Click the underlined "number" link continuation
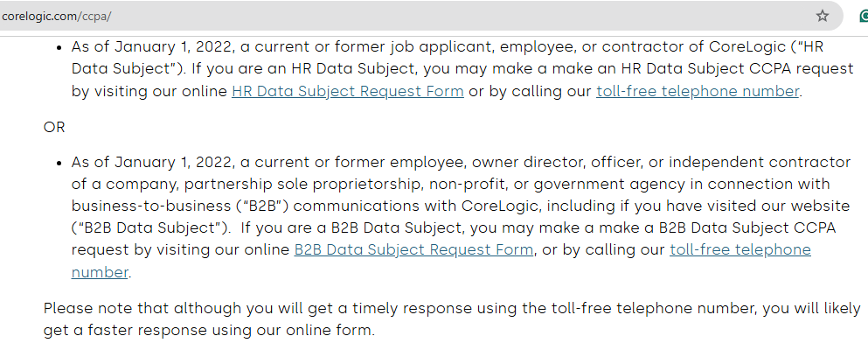The width and height of the screenshot is (868, 357). click(100, 272)
